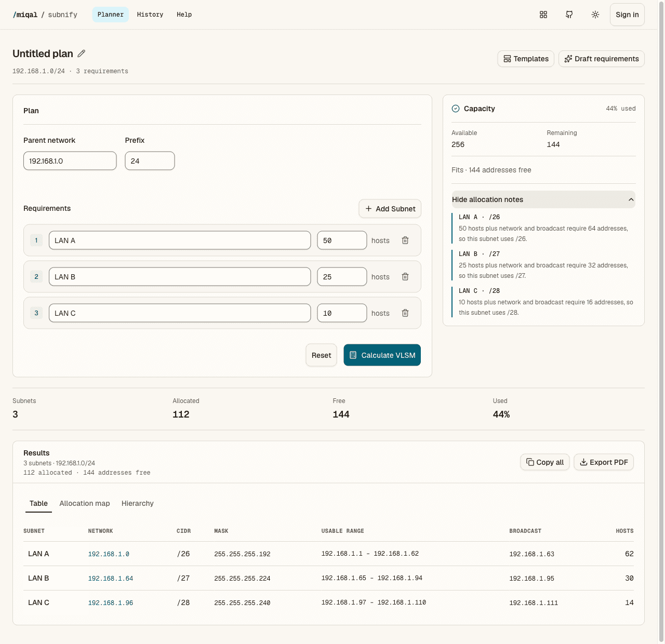The width and height of the screenshot is (665, 644).
Task: Focus the Parent network input field
Action: coord(70,161)
